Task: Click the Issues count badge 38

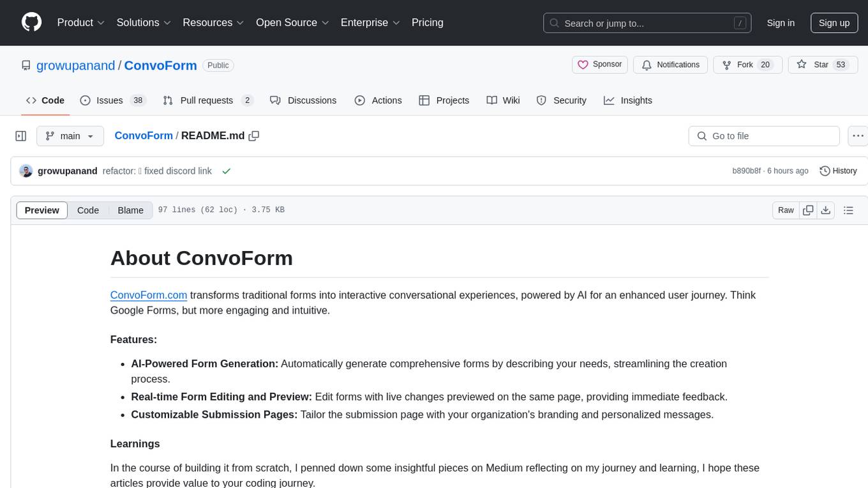Action: tap(137, 100)
